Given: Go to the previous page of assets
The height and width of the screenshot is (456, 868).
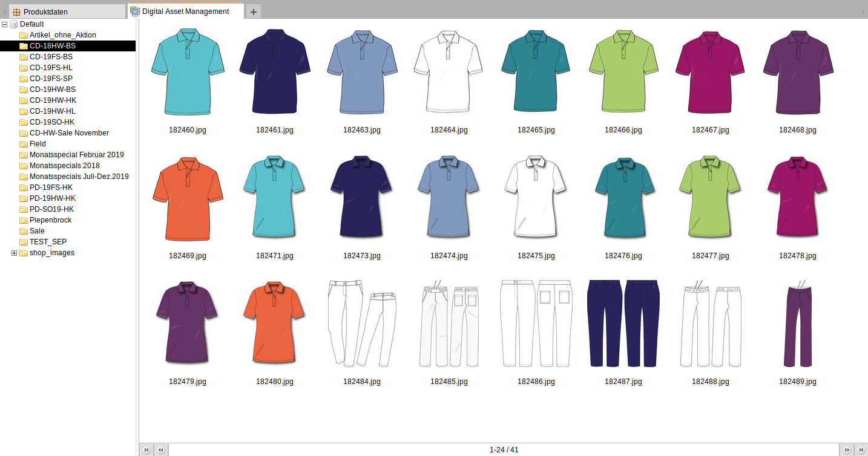Looking at the screenshot, I should [x=160, y=449].
